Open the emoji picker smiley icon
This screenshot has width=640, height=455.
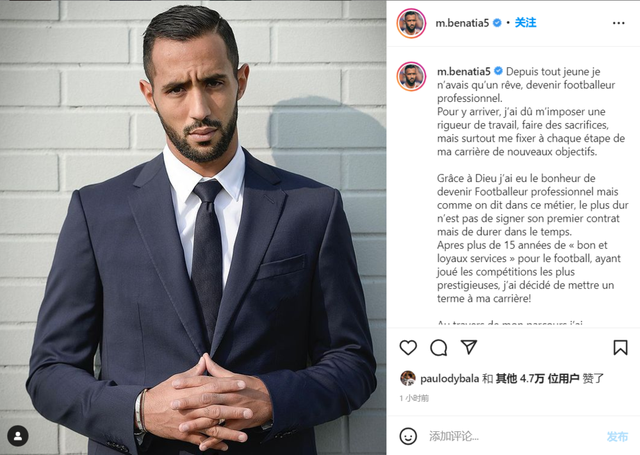408,436
